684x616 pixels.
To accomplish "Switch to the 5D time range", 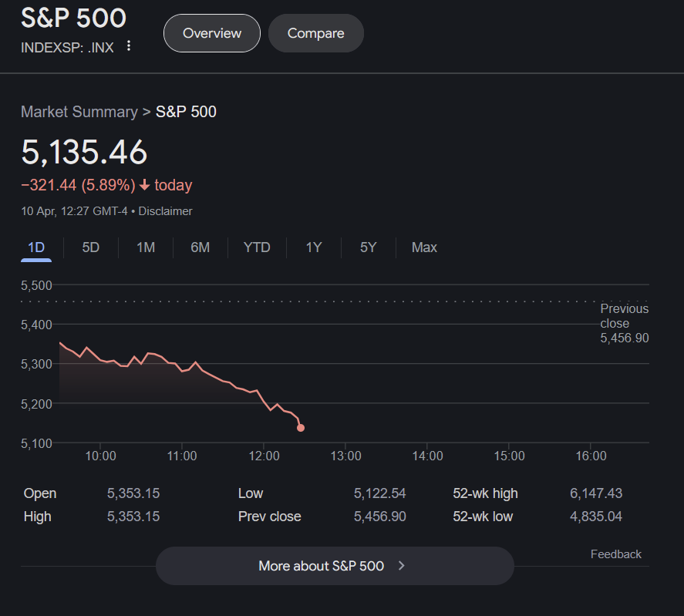I will coord(91,247).
